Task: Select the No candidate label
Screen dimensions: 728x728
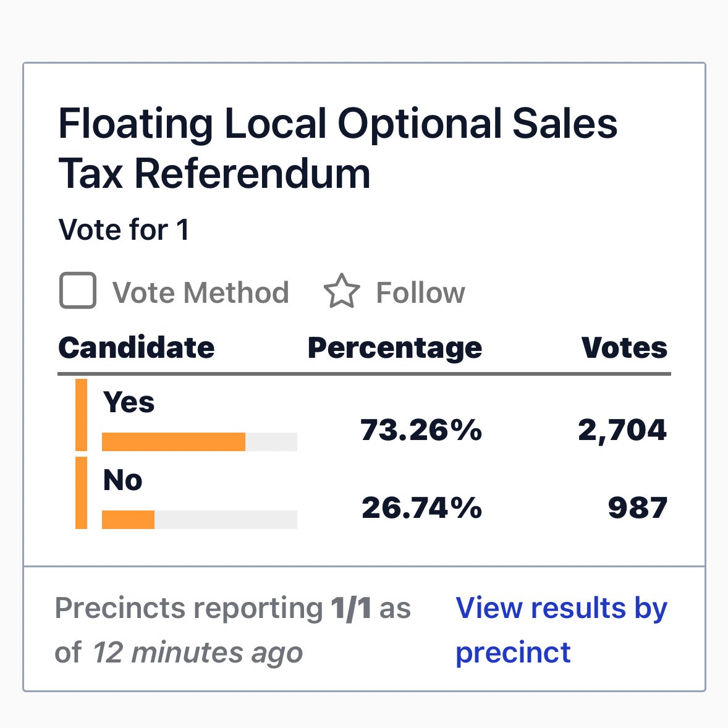Action: coord(122,480)
